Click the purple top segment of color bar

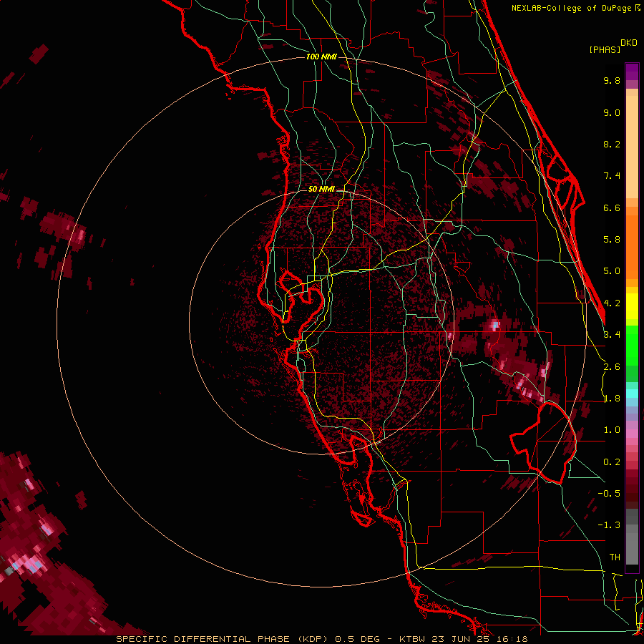(x=632, y=72)
